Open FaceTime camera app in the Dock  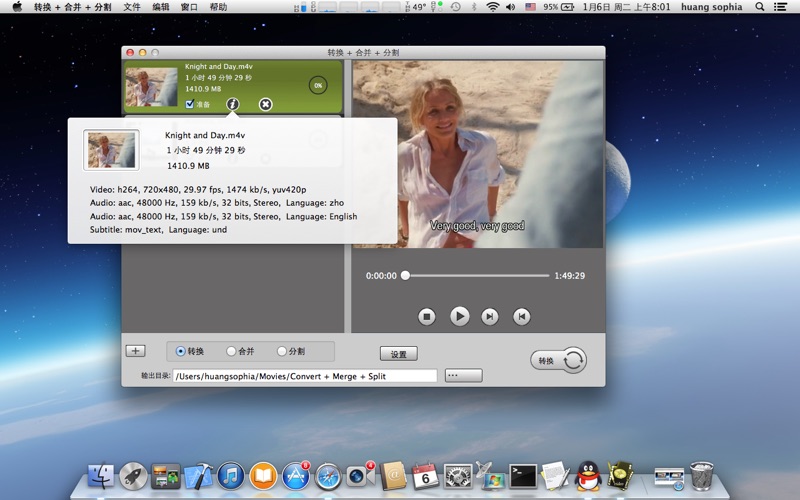pos(360,476)
